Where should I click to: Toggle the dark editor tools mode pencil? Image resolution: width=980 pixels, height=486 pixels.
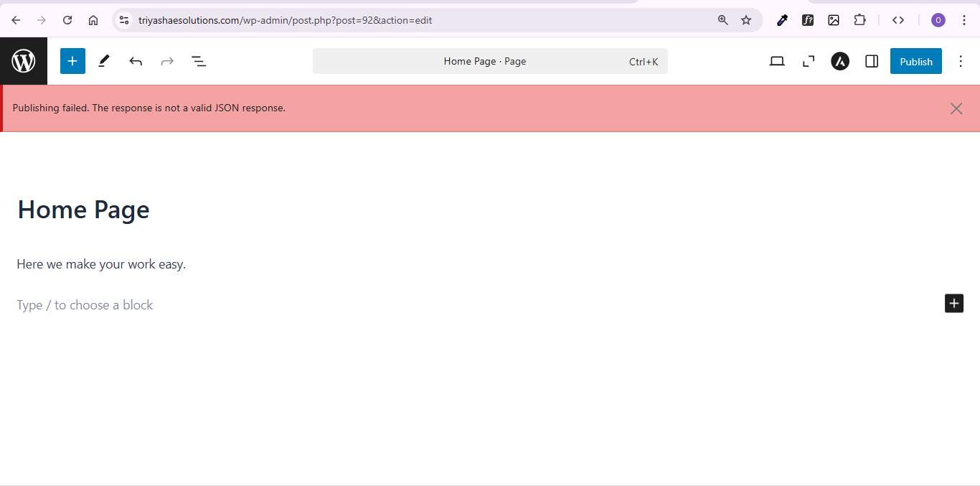click(103, 61)
